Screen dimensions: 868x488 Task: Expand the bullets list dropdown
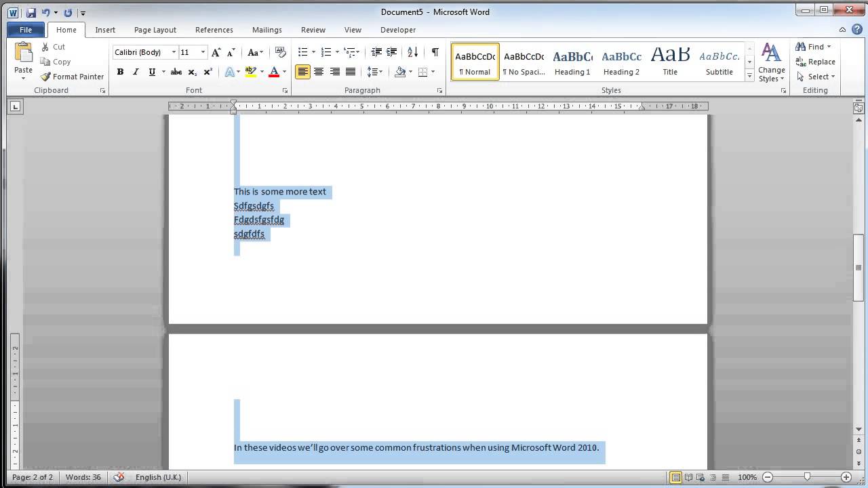(x=313, y=52)
